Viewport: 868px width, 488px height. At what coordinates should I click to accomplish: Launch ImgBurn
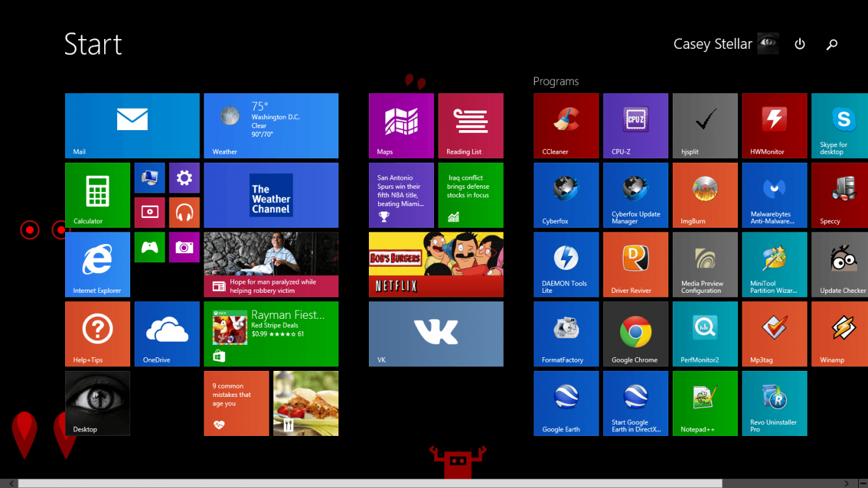705,195
